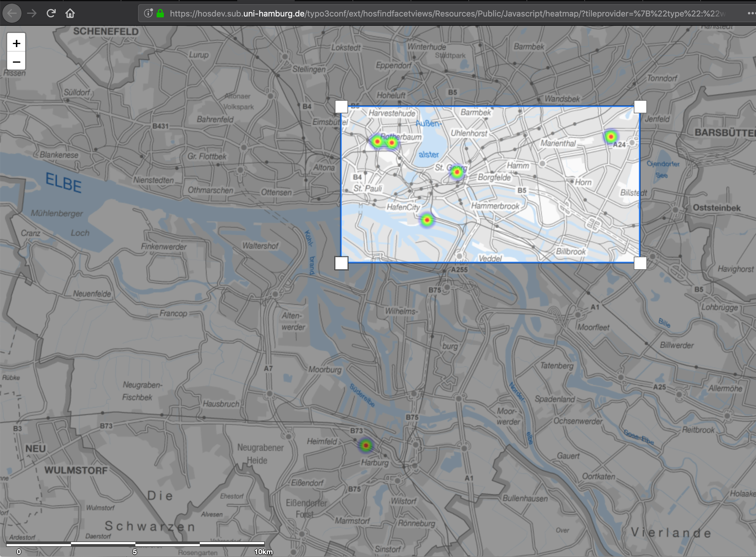Grab the bottom-left selection box handle

341,263
